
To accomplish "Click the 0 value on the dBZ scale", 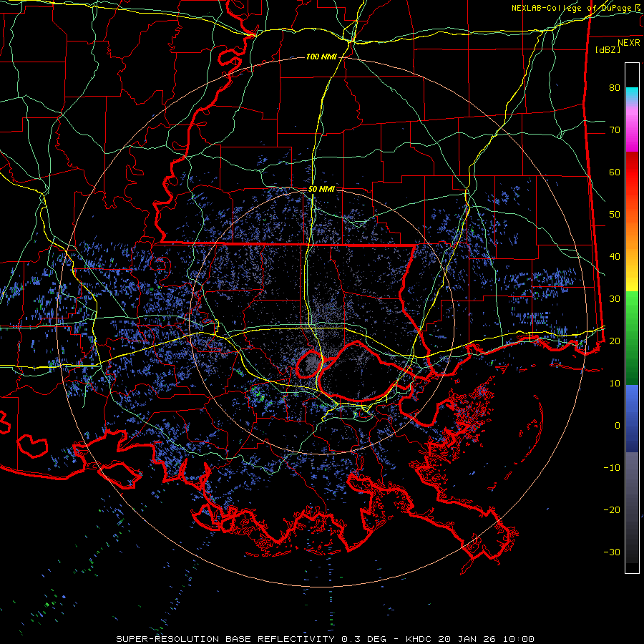I will pos(618,426).
